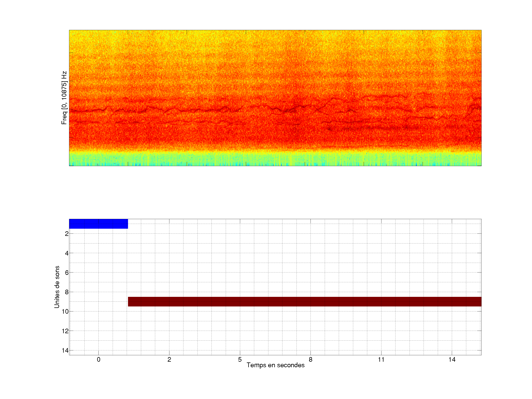Click y-axis tick label 10

65,311
